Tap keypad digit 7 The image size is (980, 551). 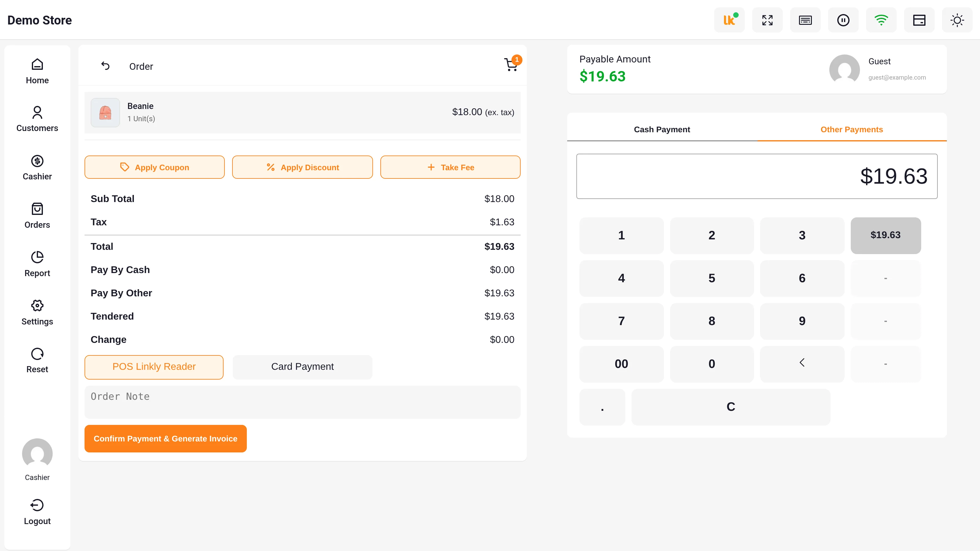pyautogui.click(x=621, y=321)
